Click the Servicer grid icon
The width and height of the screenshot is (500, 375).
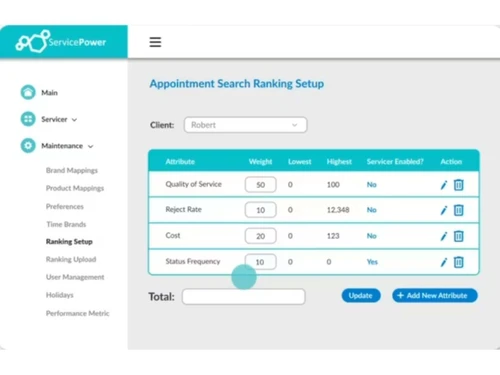[x=28, y=119]
